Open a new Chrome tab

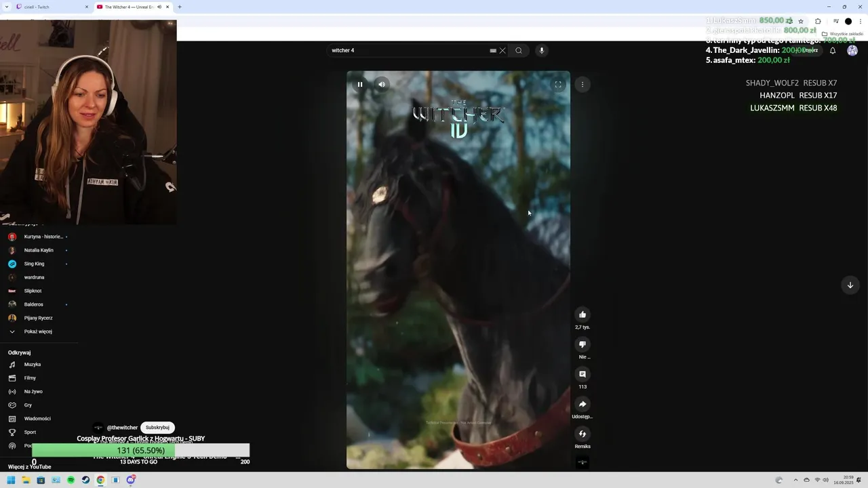click(x=180, y=7)
